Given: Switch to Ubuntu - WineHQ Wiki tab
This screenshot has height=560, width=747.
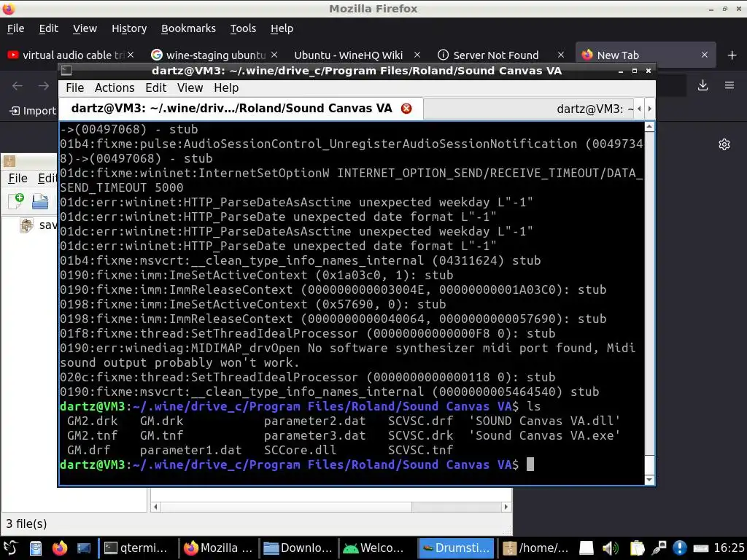Looking at the screenshot, I should point(350,55).
